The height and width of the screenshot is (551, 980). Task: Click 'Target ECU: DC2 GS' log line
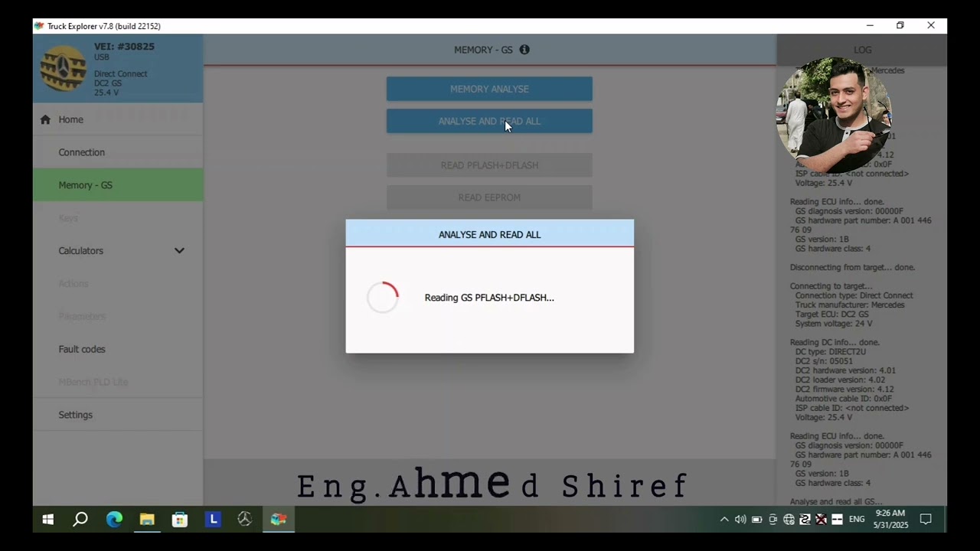pos(831,315)
